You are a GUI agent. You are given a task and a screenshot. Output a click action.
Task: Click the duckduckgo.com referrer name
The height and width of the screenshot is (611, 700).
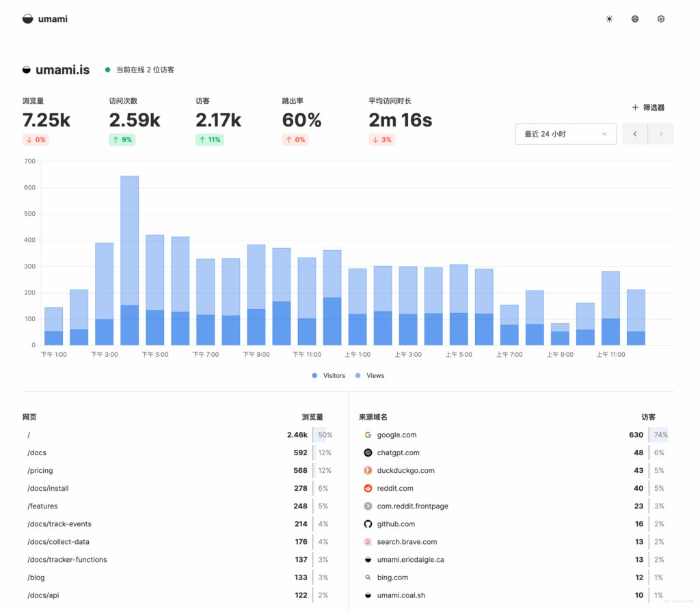coord(405,470)
